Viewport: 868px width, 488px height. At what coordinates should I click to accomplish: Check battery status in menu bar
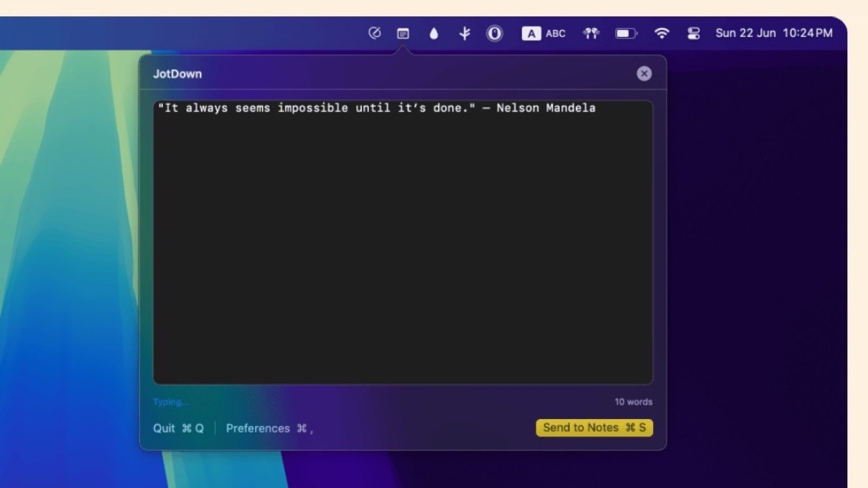click(x=626, y=34)
